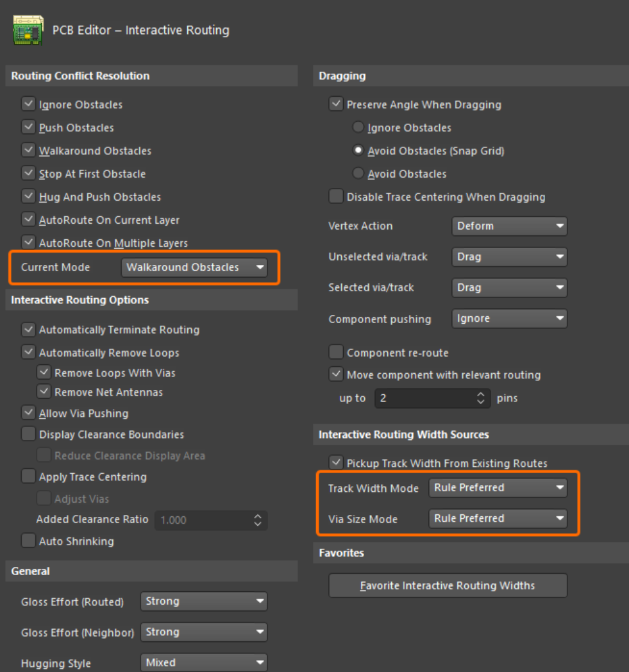629x672 pixels.
Task: Uncheck Walkaround Obstacles option
Action: [28, 151]
